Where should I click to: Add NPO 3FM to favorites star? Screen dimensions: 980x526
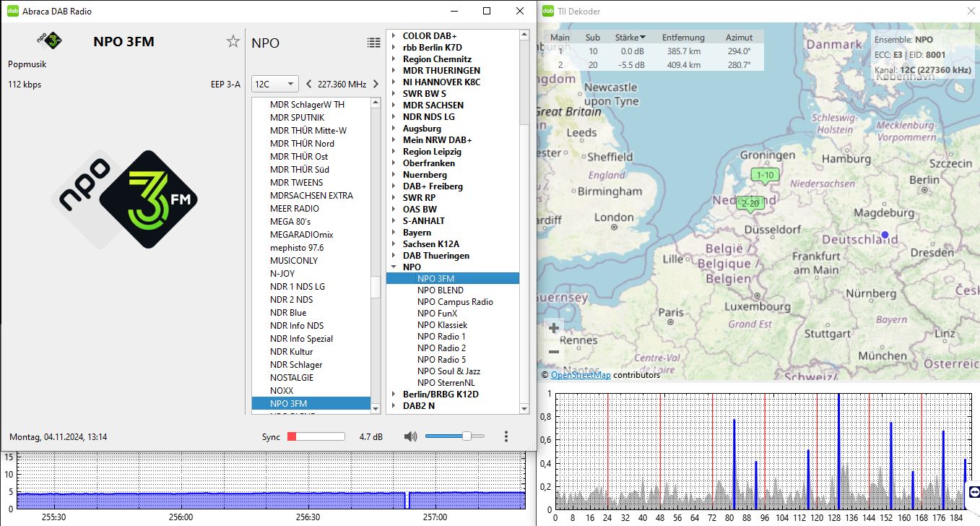[233, 42]
